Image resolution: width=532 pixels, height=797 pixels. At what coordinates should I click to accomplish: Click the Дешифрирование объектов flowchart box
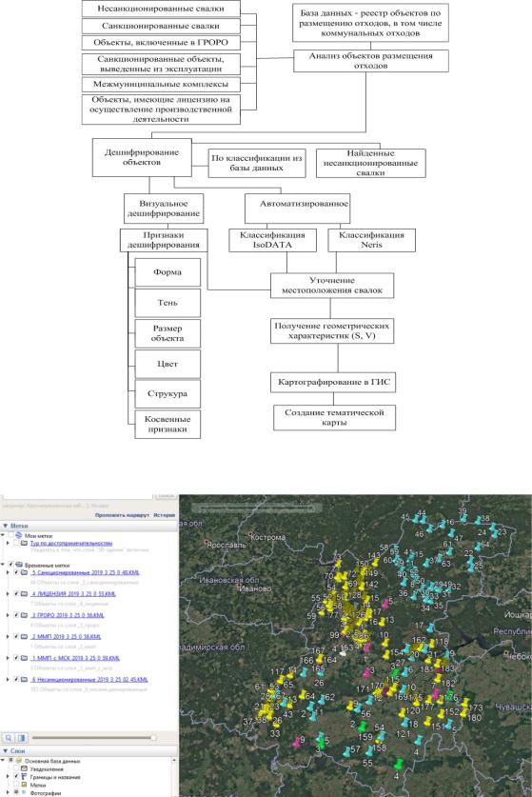[x=142, y=157]
